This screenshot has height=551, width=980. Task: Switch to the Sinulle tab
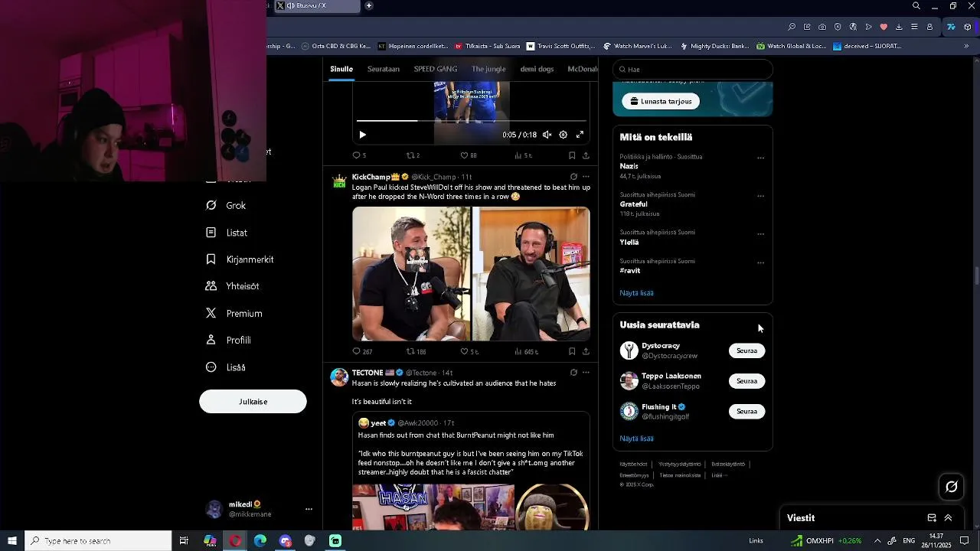(341, 69)
